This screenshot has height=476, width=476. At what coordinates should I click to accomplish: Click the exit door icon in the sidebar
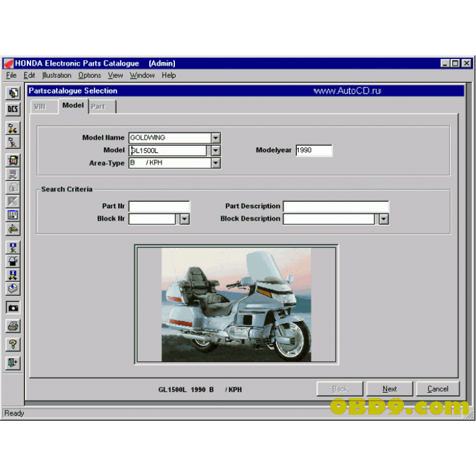(12, 363)
